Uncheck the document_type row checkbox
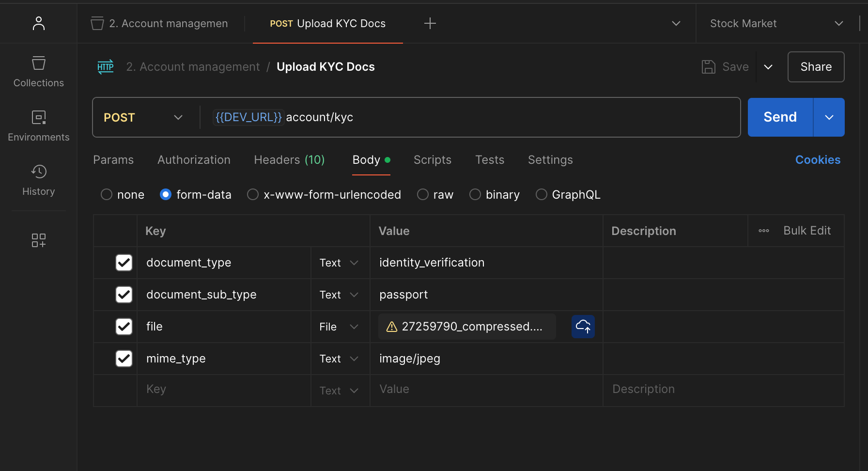The width and height of the screenshot is (868, 471). 124,263
